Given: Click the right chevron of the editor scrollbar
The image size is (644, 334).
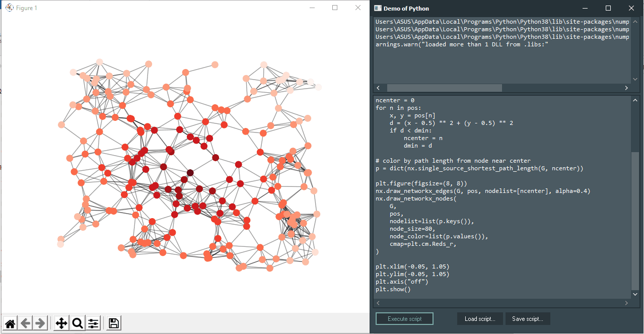Looking at the screenshot, I should click(626, 303).
